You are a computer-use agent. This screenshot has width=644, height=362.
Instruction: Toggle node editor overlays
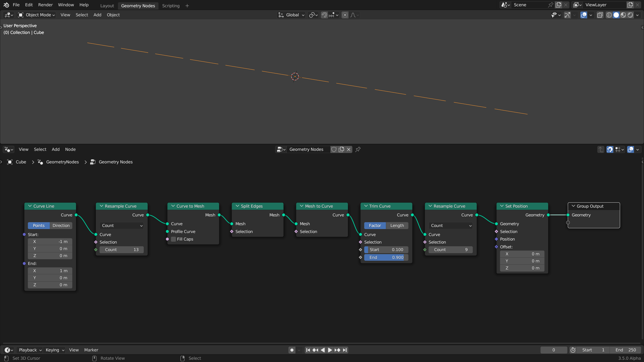[631, 150]
